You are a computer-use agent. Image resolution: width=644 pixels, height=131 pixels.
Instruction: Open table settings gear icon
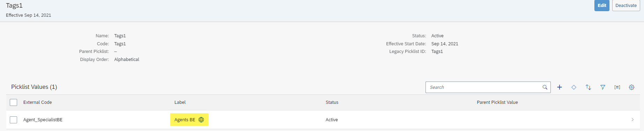tap(632, 87)
